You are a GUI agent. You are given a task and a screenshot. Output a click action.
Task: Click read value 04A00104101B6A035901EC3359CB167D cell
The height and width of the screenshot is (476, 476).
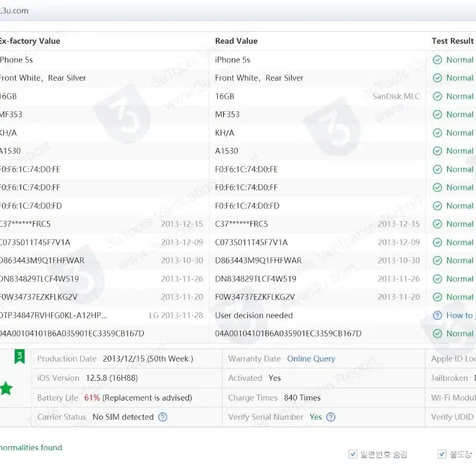click(288, 333)
